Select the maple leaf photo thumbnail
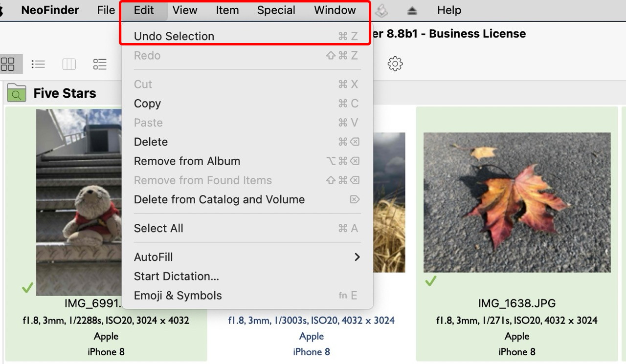Screen dimensions: 626x364 click(x=517, y=202)
